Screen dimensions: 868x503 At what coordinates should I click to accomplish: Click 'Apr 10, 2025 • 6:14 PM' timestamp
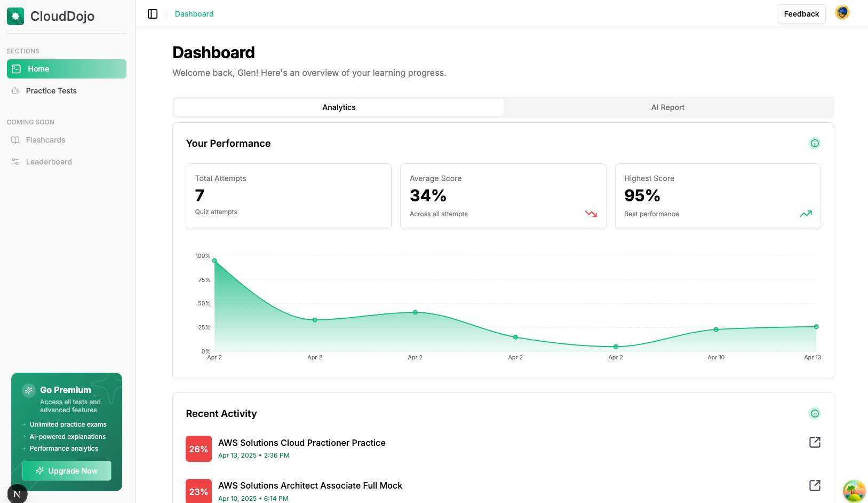click(253, 499)
